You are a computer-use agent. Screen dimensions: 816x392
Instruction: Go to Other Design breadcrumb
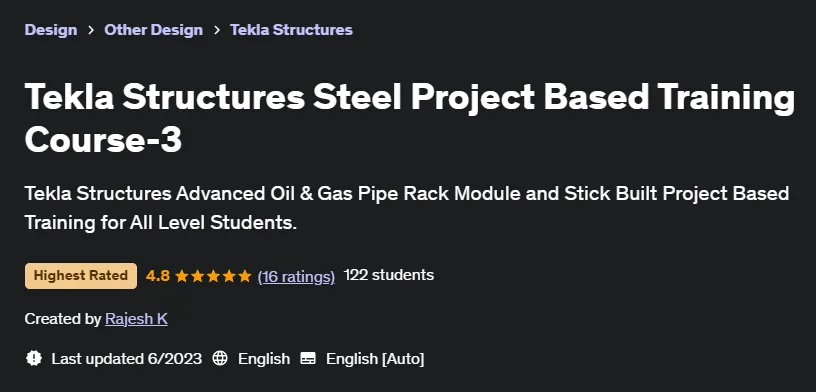coord(154,30)
